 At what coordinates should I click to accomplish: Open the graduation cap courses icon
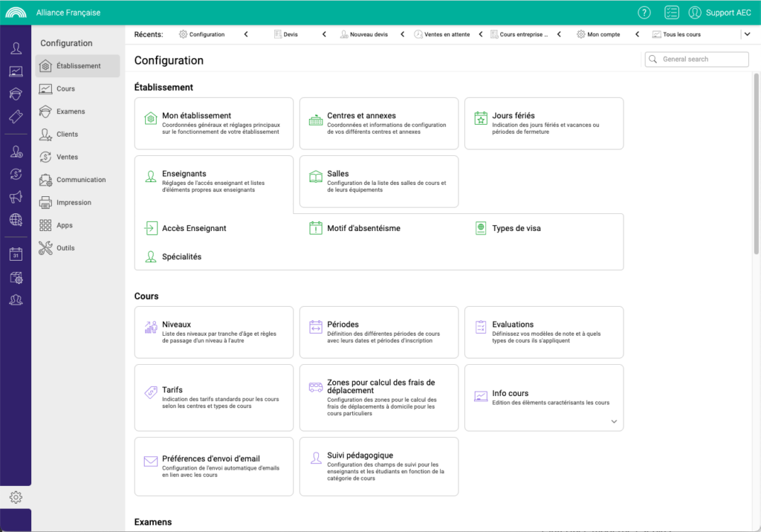point(15,93)
